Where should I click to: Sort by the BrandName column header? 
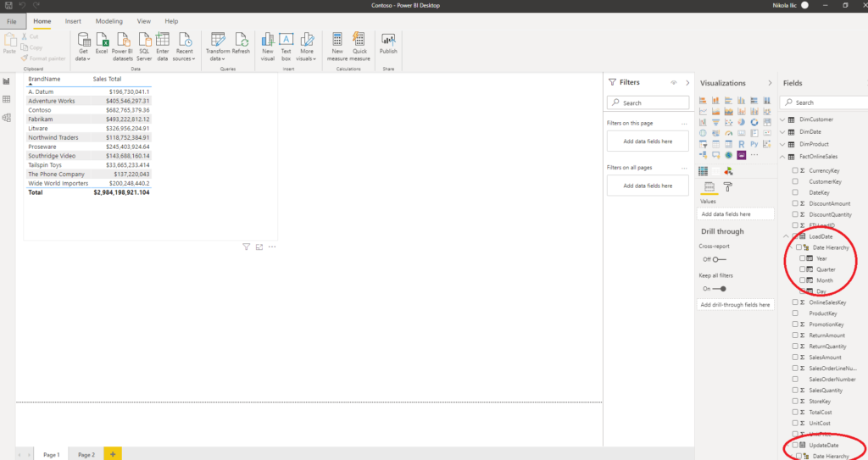(44, 79)
